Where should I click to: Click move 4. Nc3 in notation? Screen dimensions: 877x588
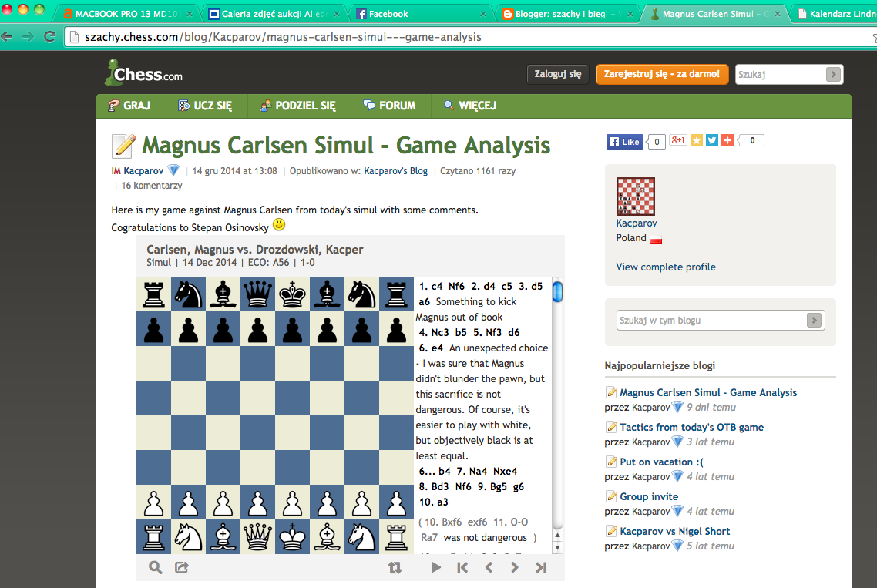point(433,332)
